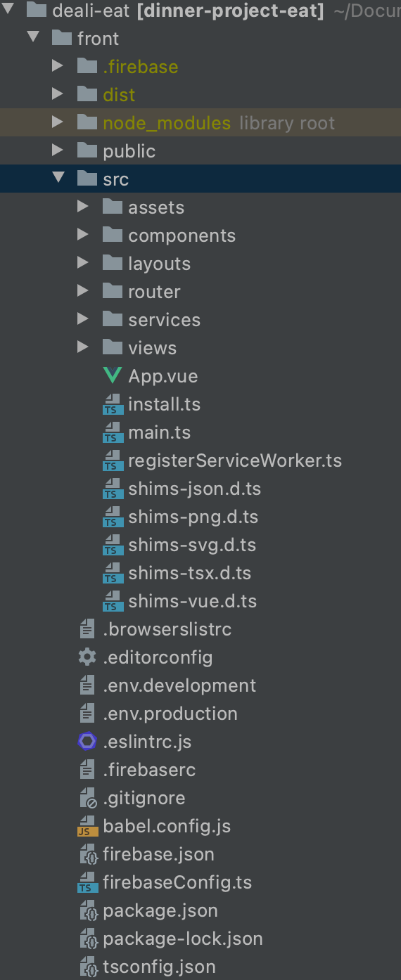Click the folder icon of node_modules
Screen dimensions: 401x980
tap(87, 123)
